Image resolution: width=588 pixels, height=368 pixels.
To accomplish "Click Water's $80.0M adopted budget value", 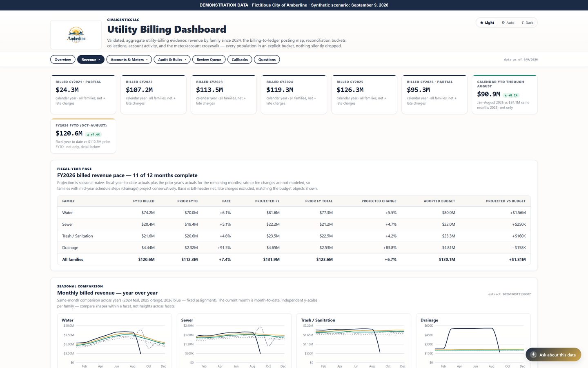I will [x=448, y=213].
